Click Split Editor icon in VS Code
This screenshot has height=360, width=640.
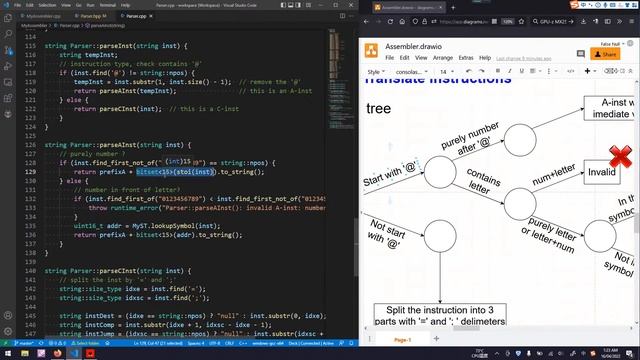[x=342, y=16]
